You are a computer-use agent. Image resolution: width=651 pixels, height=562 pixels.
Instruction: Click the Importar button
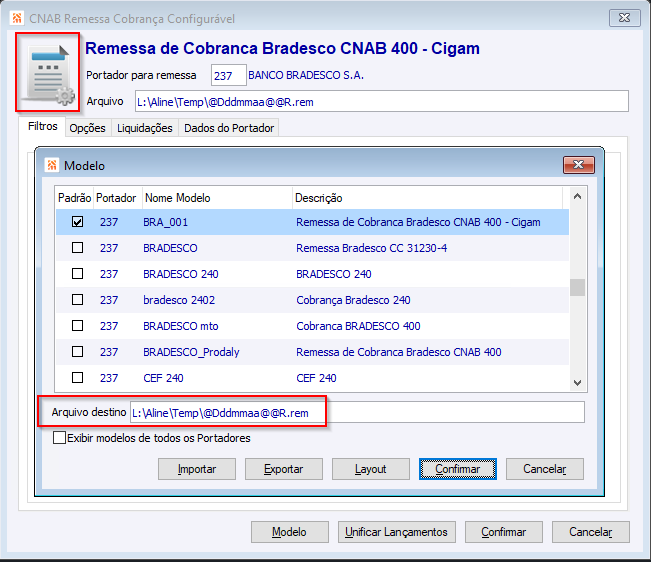click(197, 469)
